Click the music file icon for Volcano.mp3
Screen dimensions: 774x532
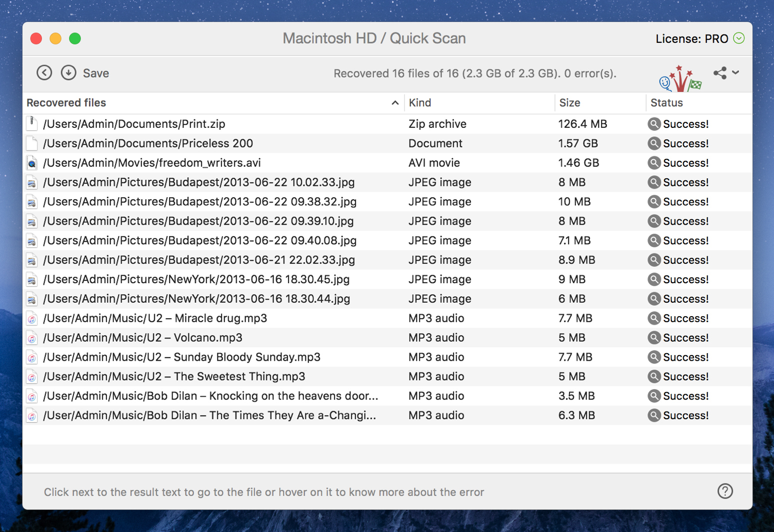click(x=32, y=338)
